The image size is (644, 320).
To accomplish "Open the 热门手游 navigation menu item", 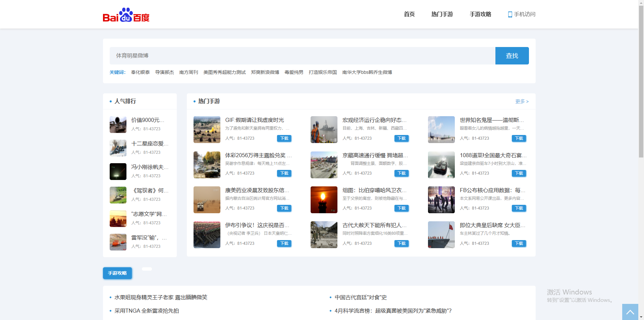I will [x=442, y=14].
